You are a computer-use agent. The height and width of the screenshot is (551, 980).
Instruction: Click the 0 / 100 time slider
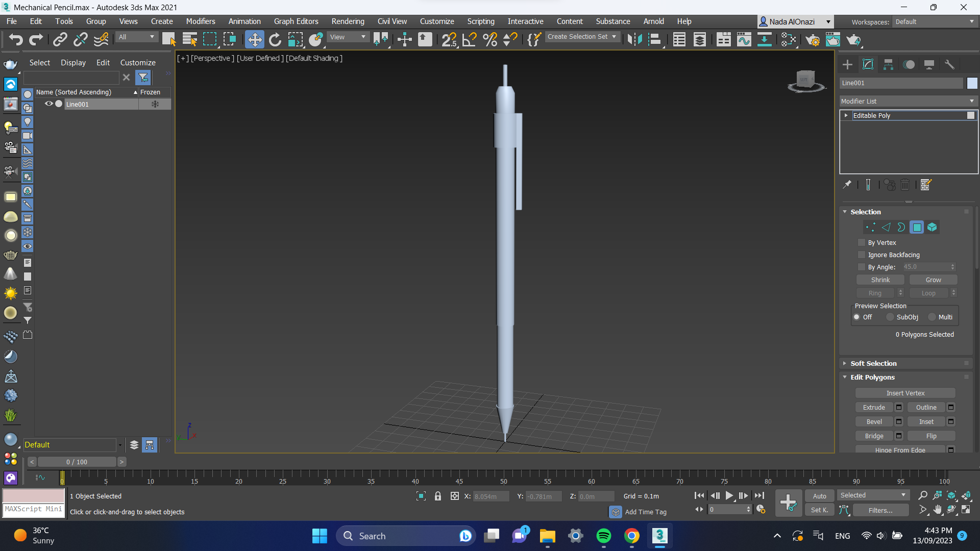point(77,462)
